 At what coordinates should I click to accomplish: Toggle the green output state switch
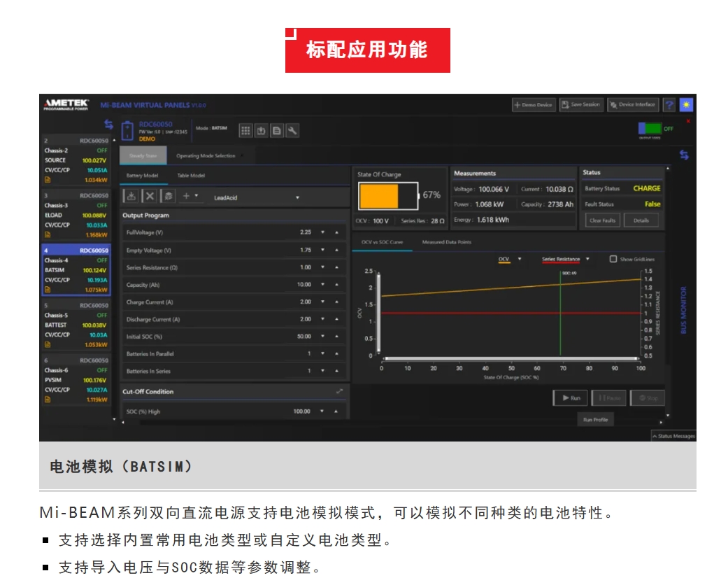(650, 128)
